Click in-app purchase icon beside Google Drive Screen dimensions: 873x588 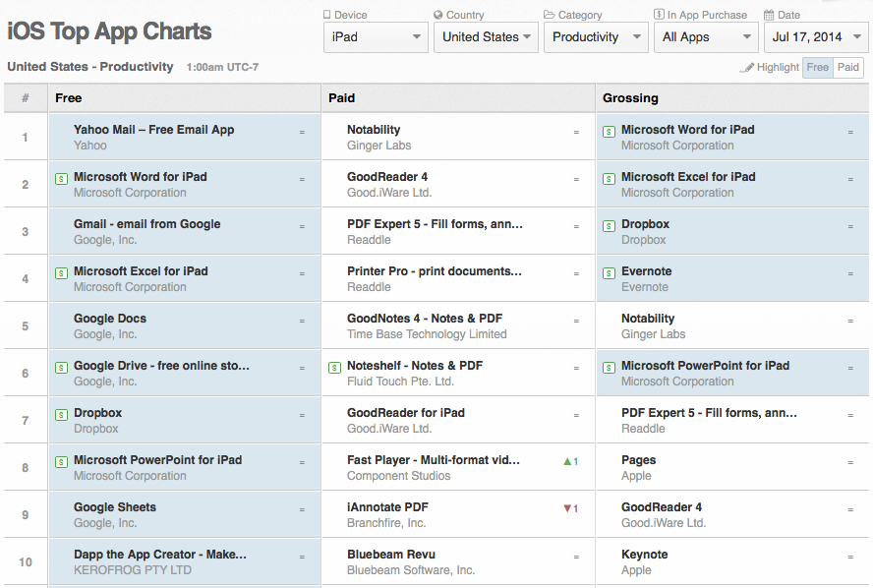coord(61,368)
